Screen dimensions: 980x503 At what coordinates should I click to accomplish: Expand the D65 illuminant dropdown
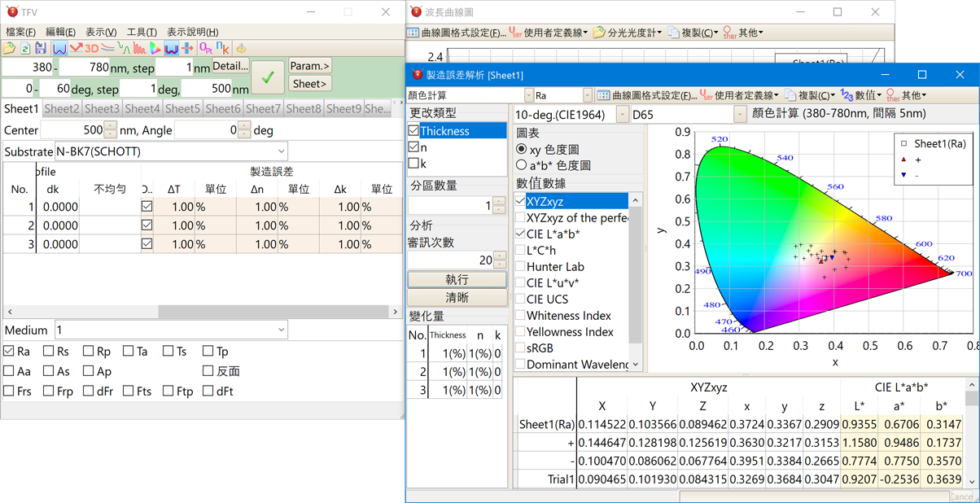click(x=739, y=115)
